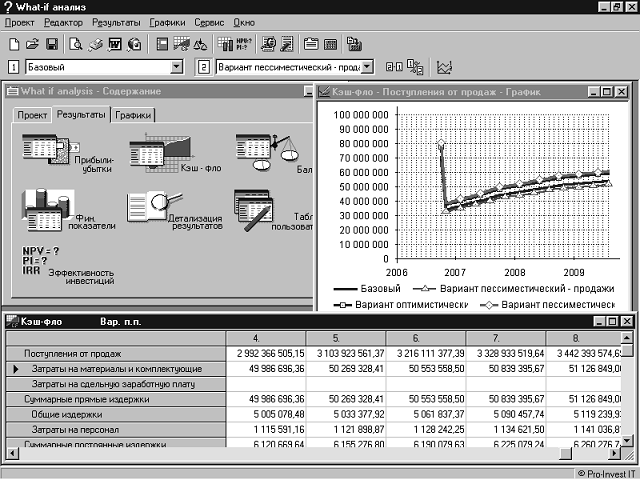Open a project with the folder icon
The image size is (640, 480).
pos(32,44)
